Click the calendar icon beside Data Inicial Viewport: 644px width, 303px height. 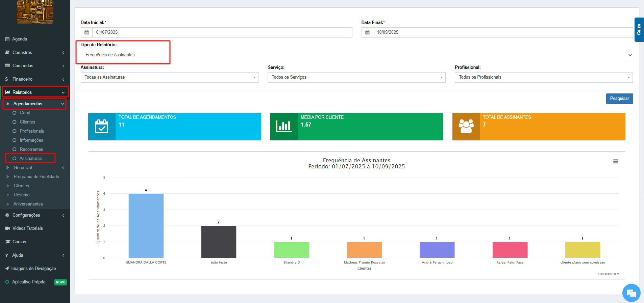coord(86,32)
